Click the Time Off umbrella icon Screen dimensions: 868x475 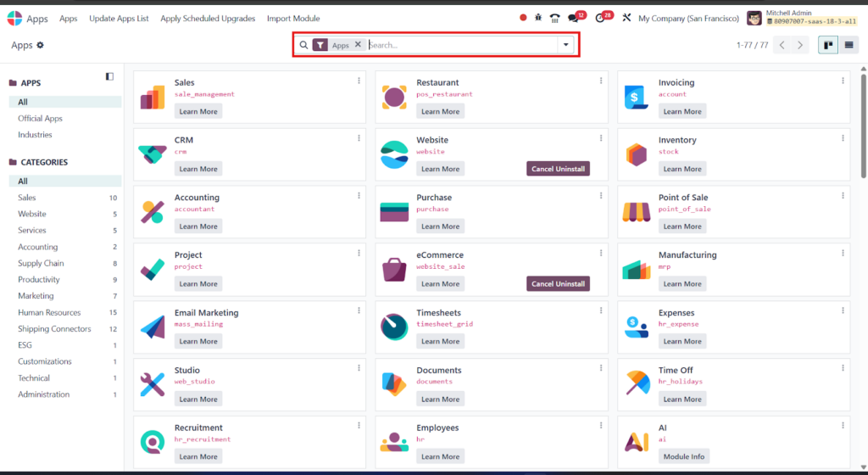click(637, 383)
